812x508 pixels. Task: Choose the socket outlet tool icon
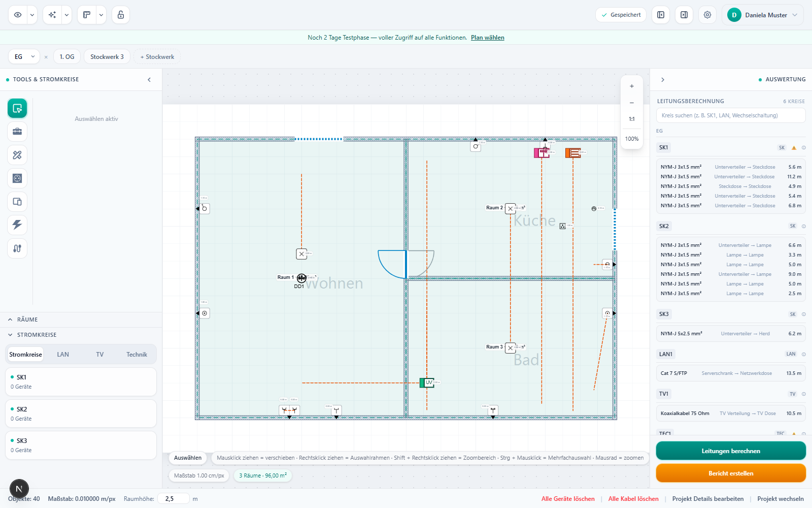point(17,178)
